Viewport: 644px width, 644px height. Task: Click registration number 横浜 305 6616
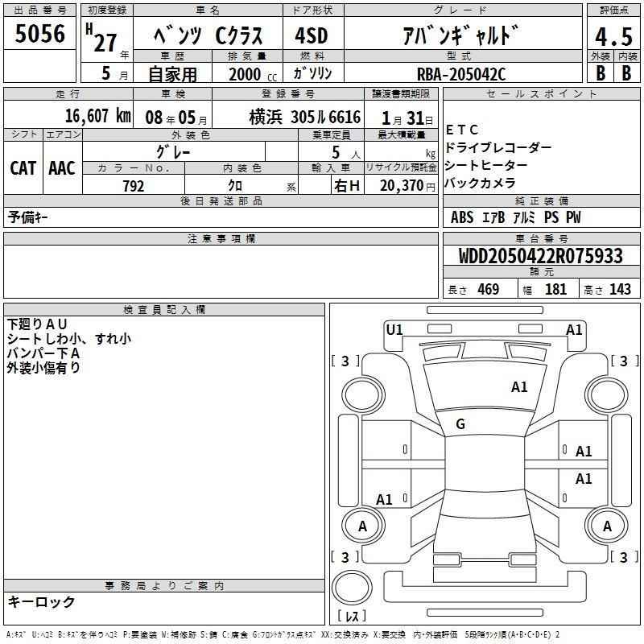click(305, 118)
